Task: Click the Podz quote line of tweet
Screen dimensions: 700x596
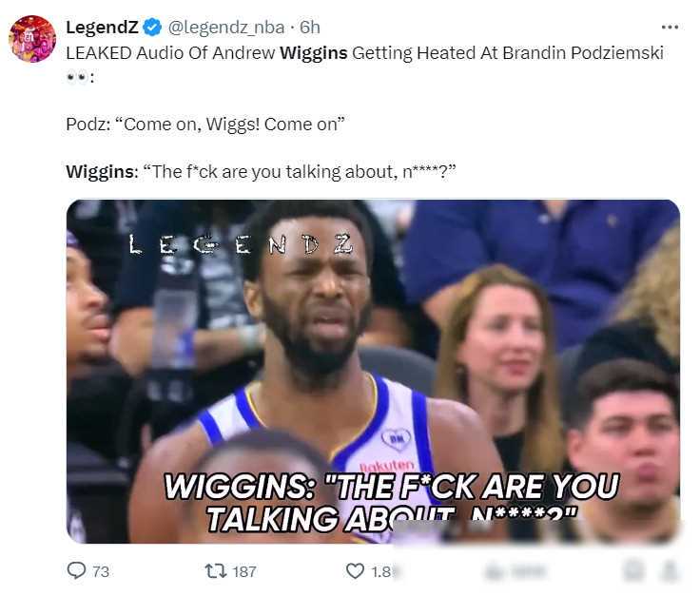Action: coord(205,124)
